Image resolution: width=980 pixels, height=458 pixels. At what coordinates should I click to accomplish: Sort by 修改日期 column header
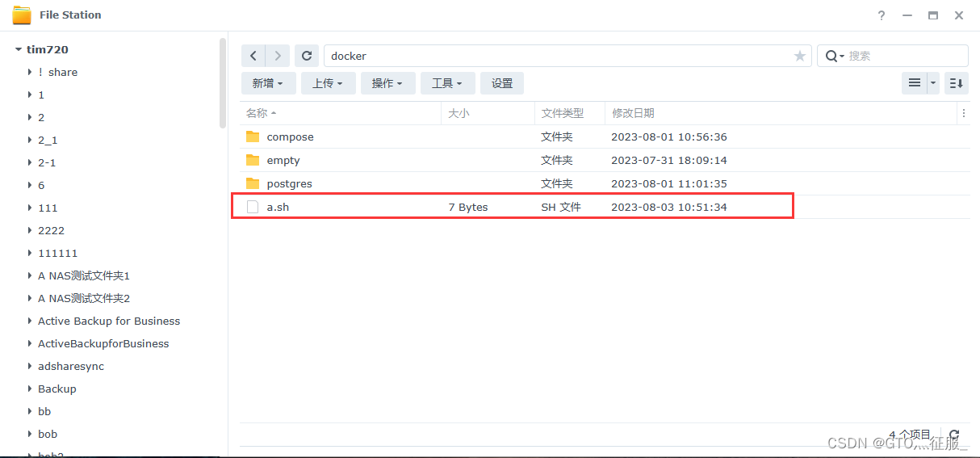pos(781,113)
